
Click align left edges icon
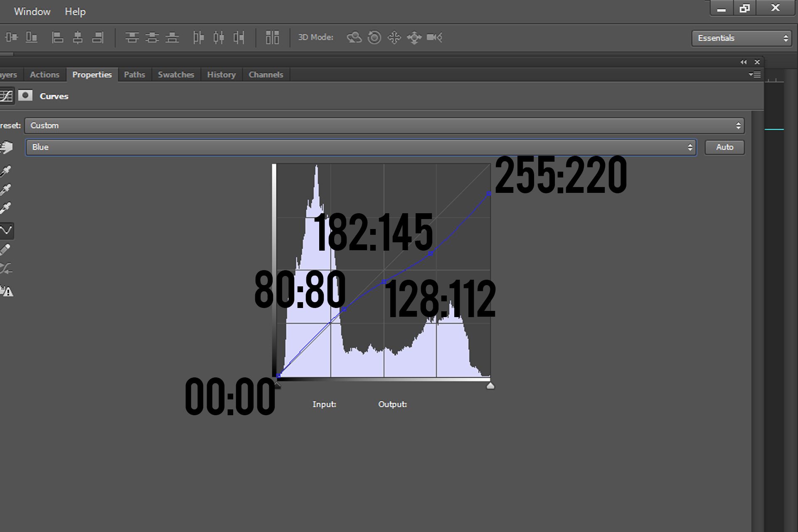pos(57,37)
